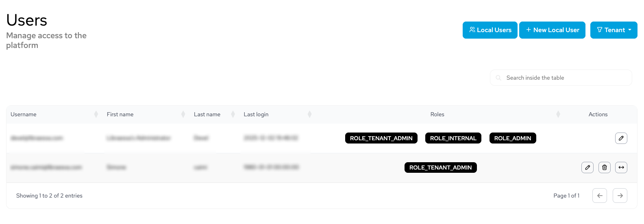This screenshot has height=224, width=644.
Task: Go to next page with right arrow
Action: click(x=620, y=196)
